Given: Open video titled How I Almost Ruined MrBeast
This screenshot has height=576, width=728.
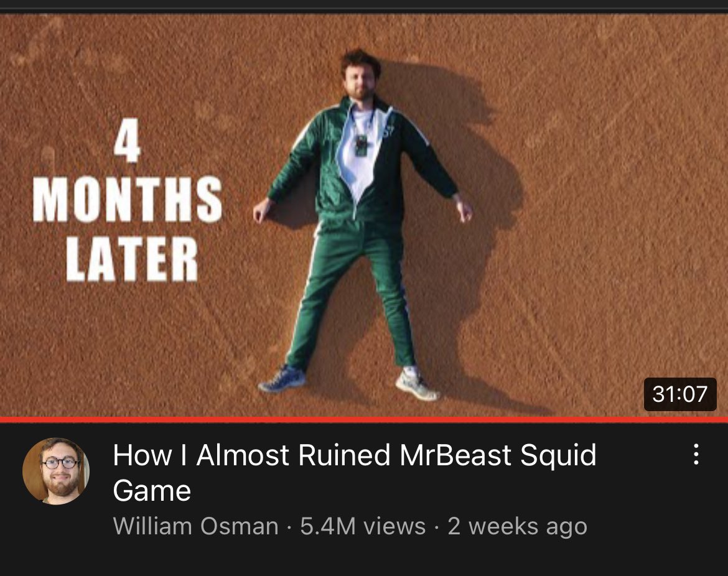Looking at the screenshot, I should click(x=355, y=472).
